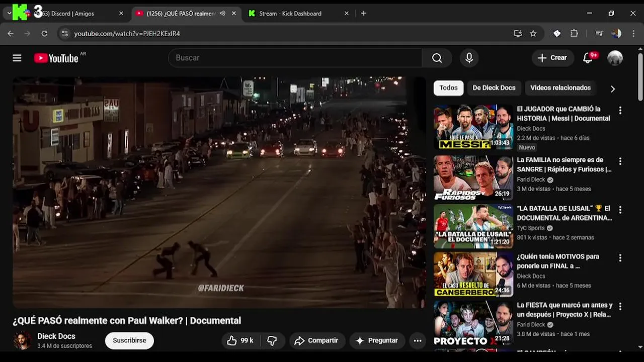Open title ¿Quién tenía MOTIVOS para ponerle

(558, 261)
